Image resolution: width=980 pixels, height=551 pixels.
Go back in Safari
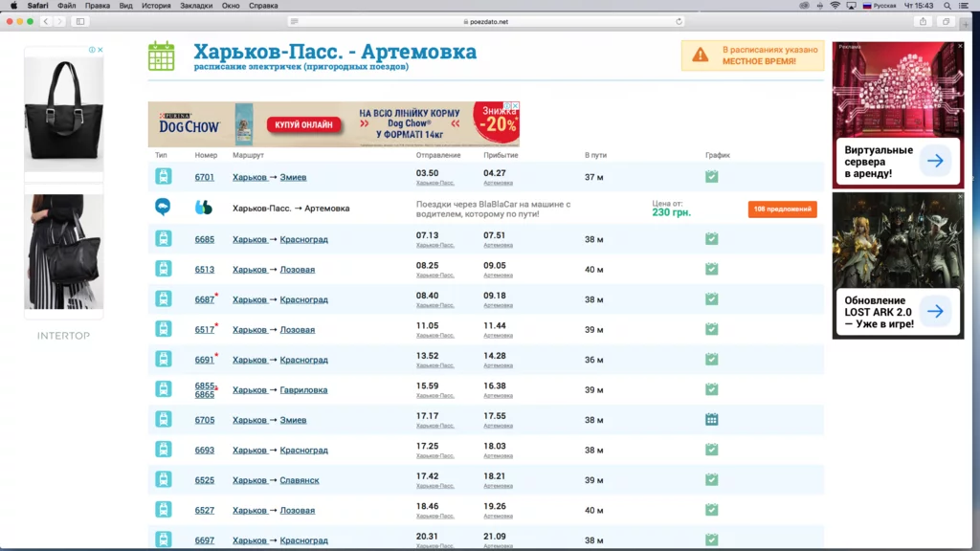[x=46, y=21]
